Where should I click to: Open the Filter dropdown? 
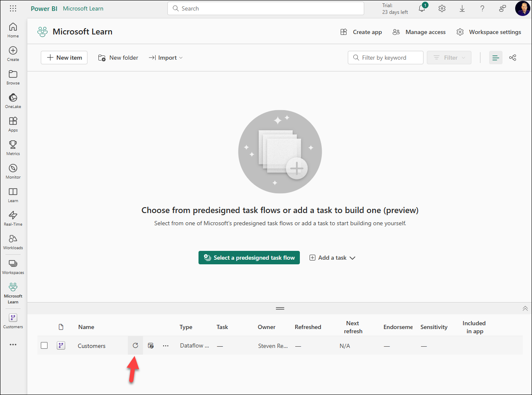point(449,58)
